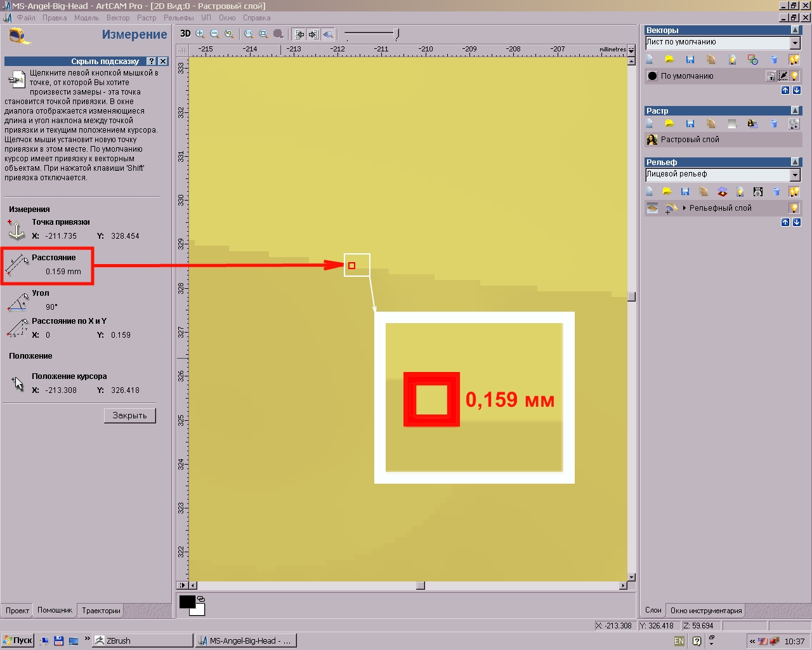Open the Файл menu
Image resolution: width=812 pixels, height=650 pixels.
(x=26, y=18)
